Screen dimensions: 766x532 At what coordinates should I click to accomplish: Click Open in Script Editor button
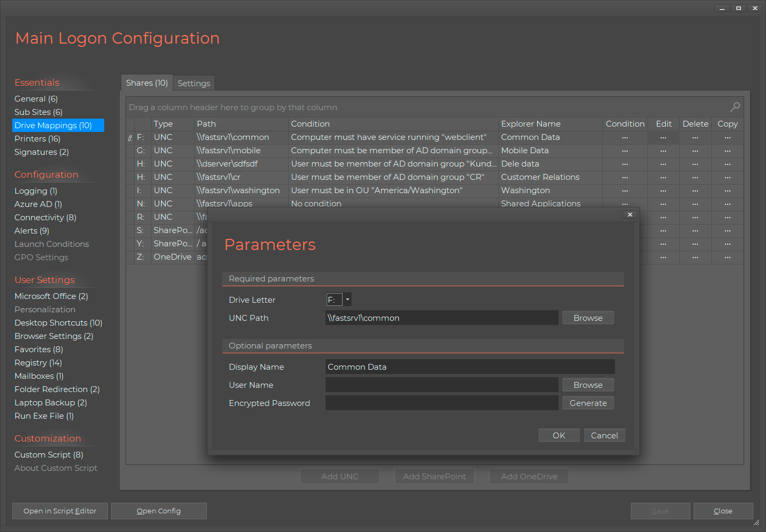60,511
